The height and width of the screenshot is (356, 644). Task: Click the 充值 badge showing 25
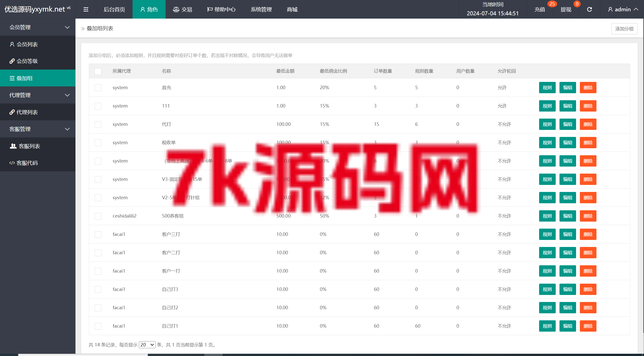[x=552, y=4]
